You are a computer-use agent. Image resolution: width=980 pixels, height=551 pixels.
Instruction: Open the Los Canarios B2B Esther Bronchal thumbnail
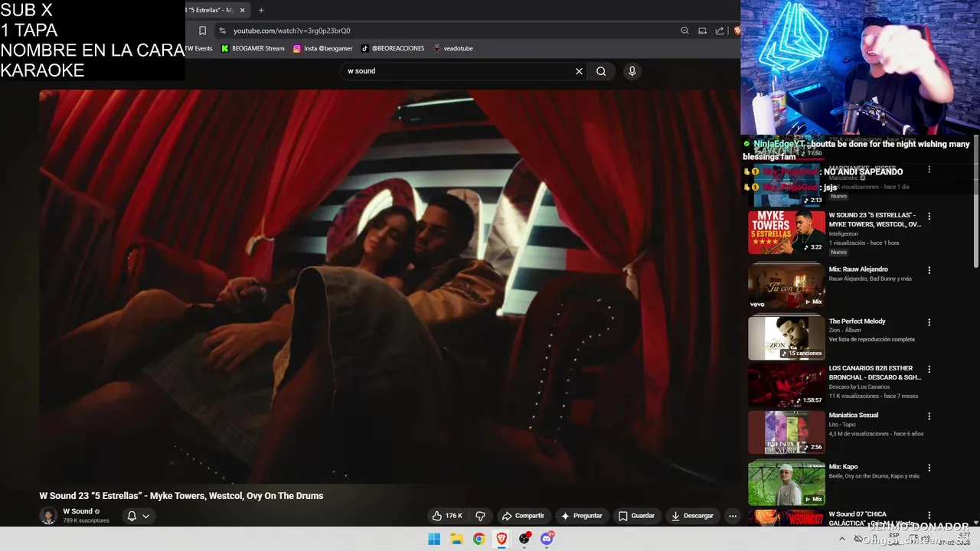point(786,385)
